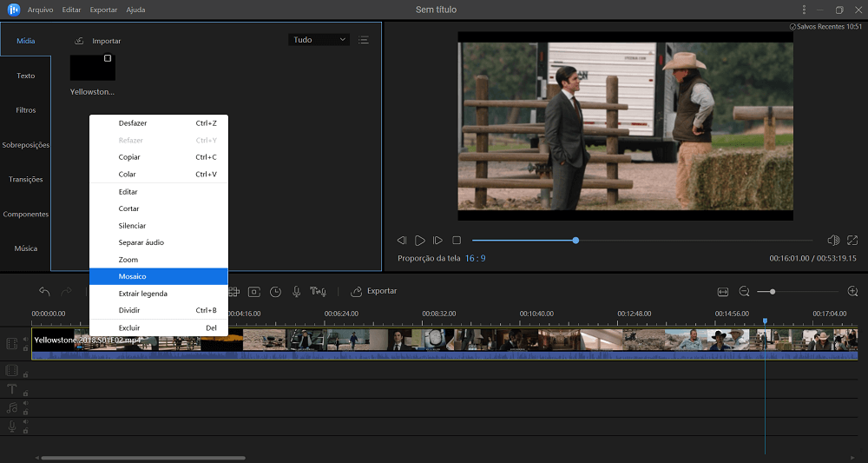868x463 pixels.
Task: Click the freeze frame square icon
Action: (254, 291)
